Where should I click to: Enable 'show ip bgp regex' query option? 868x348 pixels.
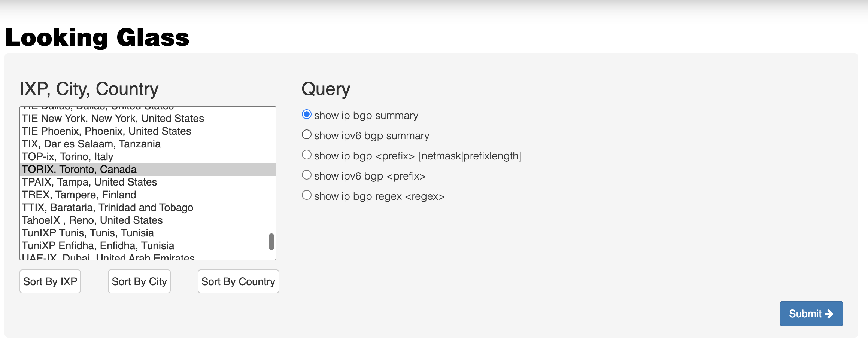[x=307, y=195]
